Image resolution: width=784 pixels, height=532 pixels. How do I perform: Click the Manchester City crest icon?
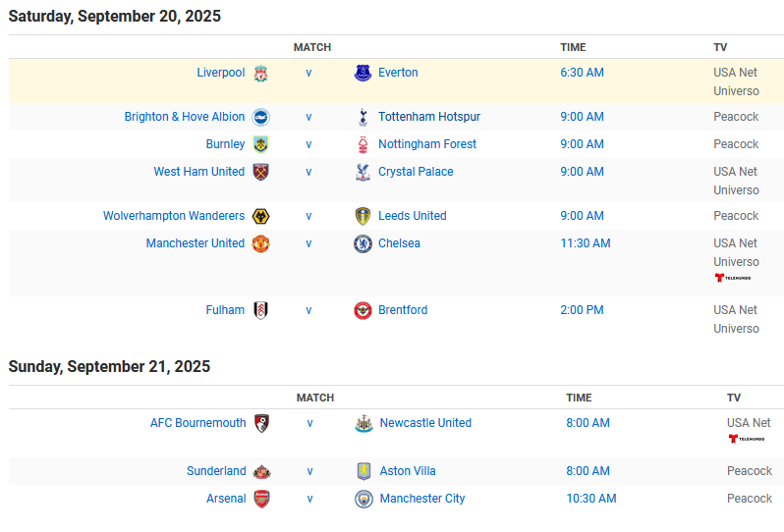pyautogui.click(x=364, y=499)
